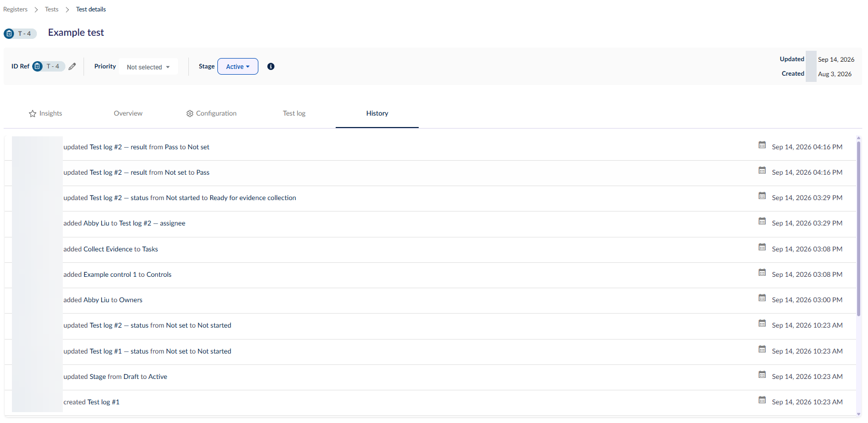Open the Priority Not selected dropdown
Viewport: 868px width, 423px height.
click(148, 67)
